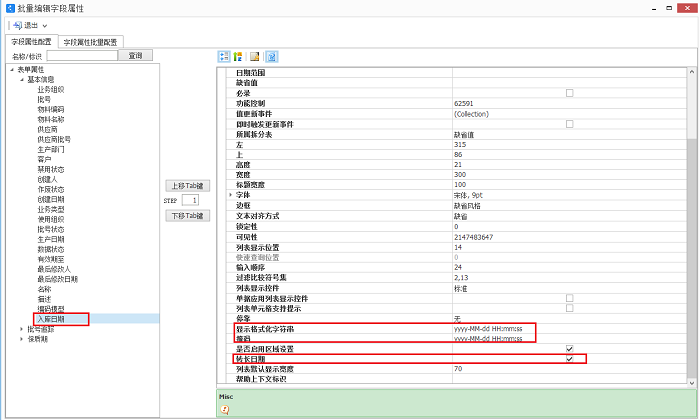Uncheck the 转长日期 checkbox
The height and width of the screenshot is (420, 700).
569,358
